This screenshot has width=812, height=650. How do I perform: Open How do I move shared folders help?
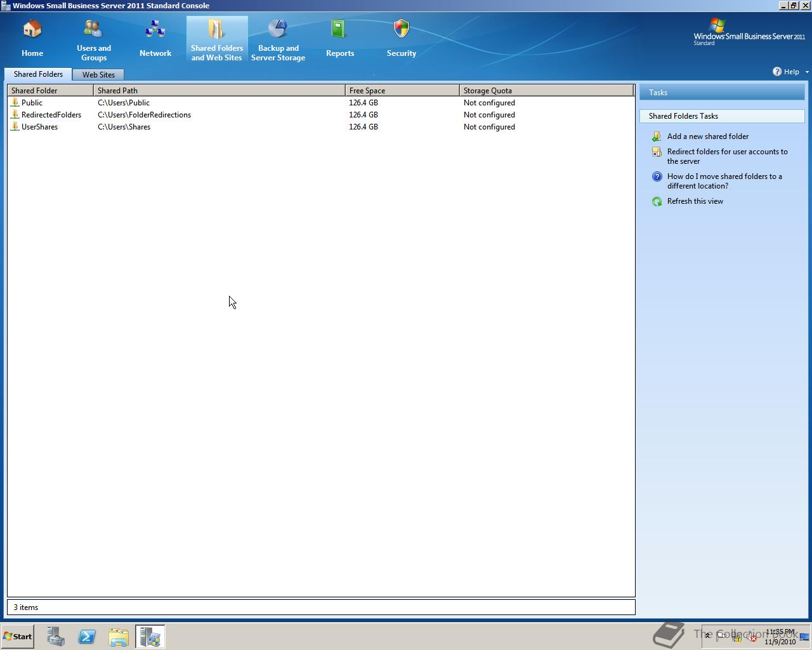[724, 181]
